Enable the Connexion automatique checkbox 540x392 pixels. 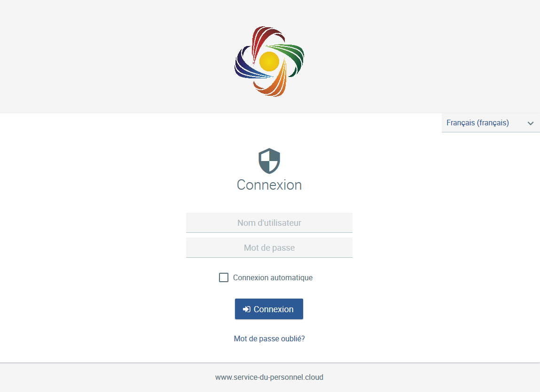[x=224, y=277]
